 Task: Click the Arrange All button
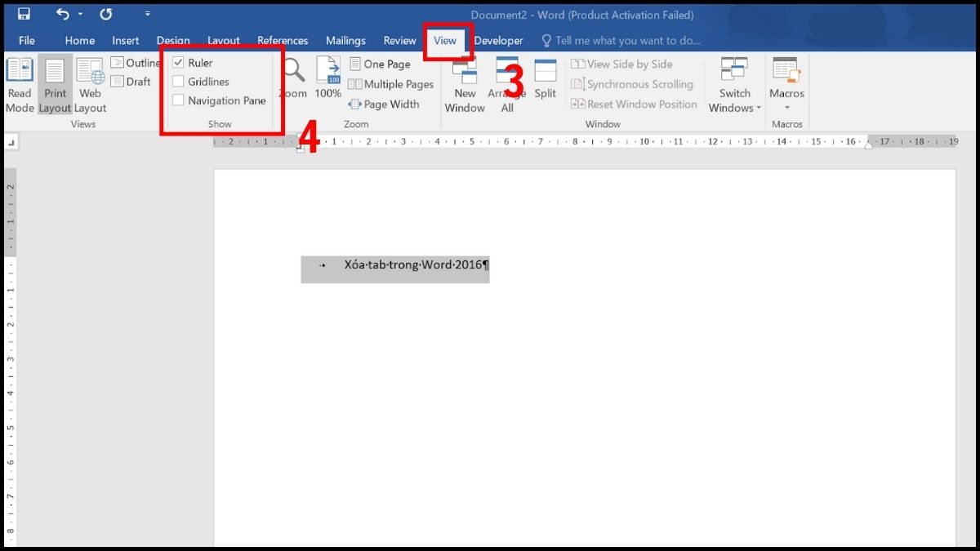pos(507,85)
